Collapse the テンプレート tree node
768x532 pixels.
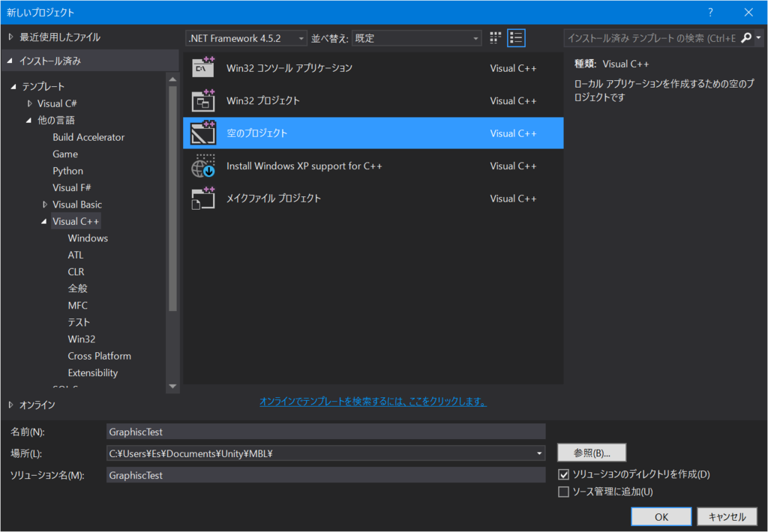[x=13, y=87]
